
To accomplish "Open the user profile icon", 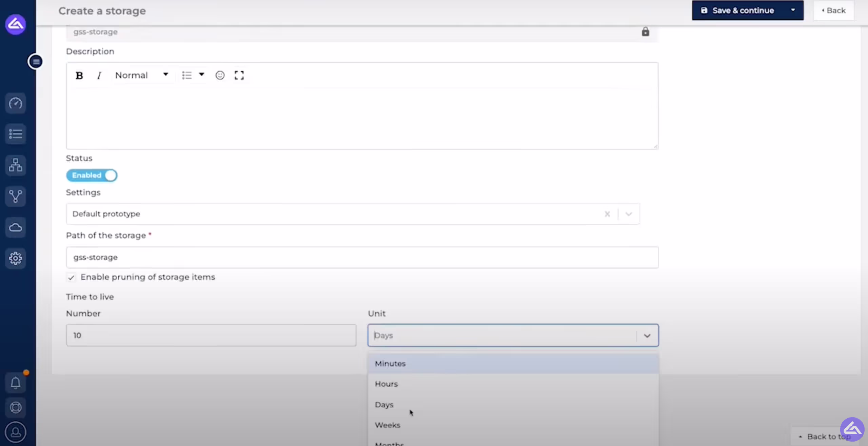I will [x=16, y=432].
